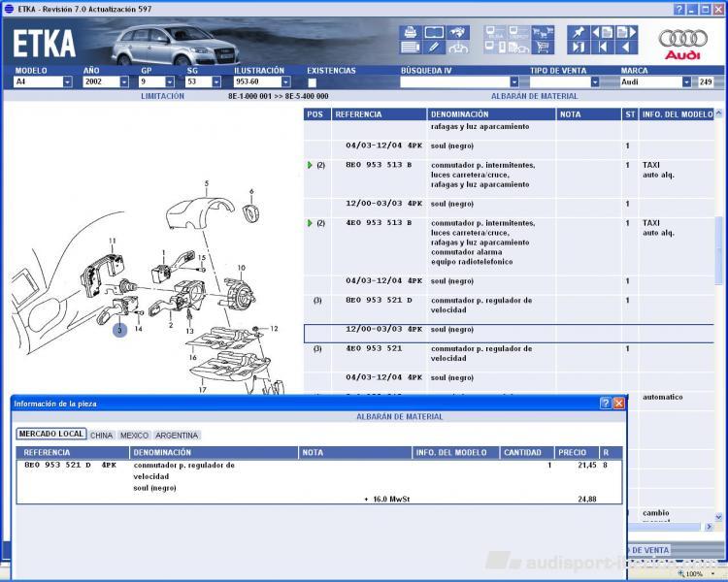Viewport: 728px width, 582px height.
Task: Open the MODELO dropdown showing A4
Action: pyautogui.click(x=68, y=82)
